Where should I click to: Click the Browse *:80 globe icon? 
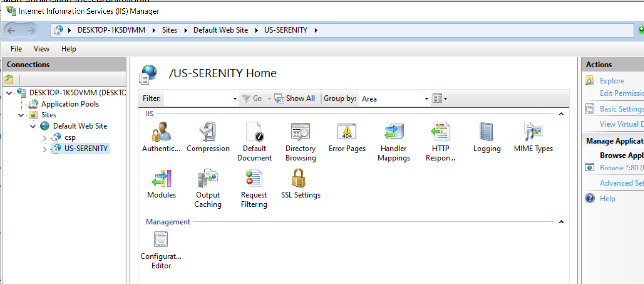[590, 168]
